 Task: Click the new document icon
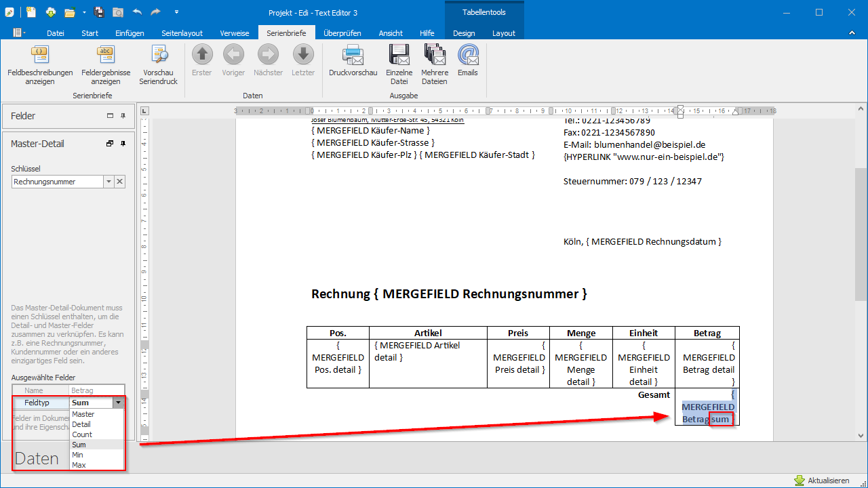31,12
